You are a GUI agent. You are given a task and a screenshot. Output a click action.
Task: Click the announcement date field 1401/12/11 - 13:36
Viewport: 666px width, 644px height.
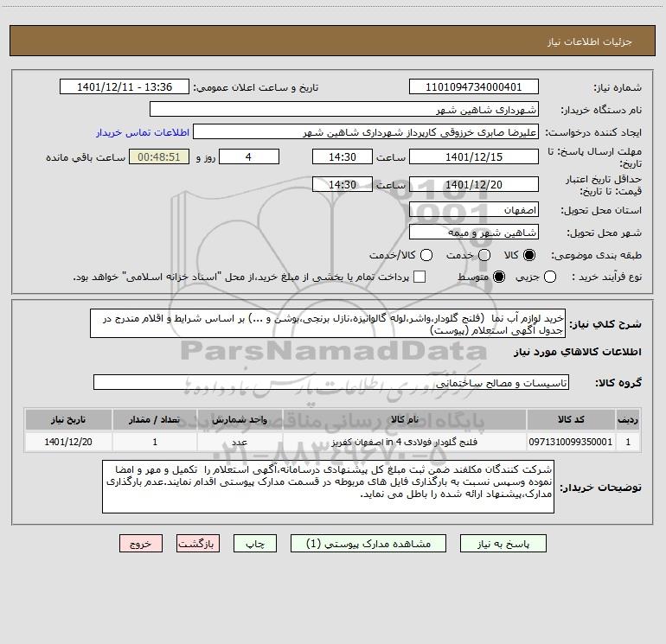click(x=124, y=86)
